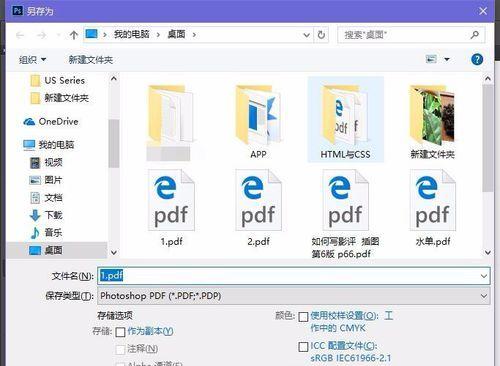Go back with the left arrow
500x366 pixels.
click(20, 35)
